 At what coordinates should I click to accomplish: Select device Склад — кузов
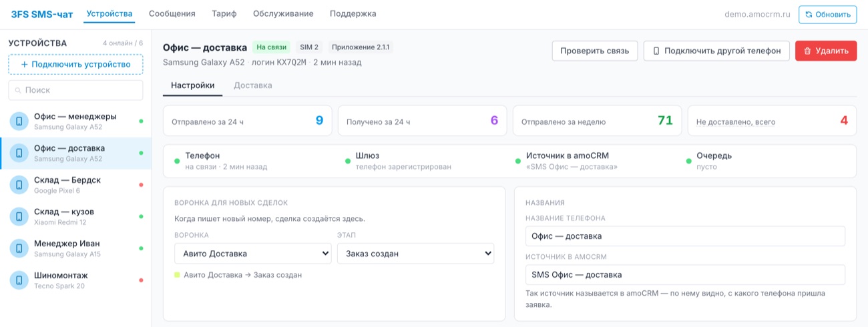76,216
